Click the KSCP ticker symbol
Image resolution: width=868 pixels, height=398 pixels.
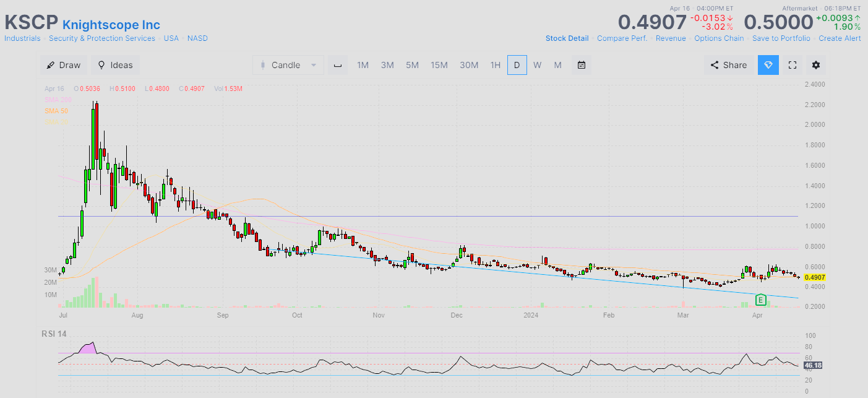click(31, 22)
